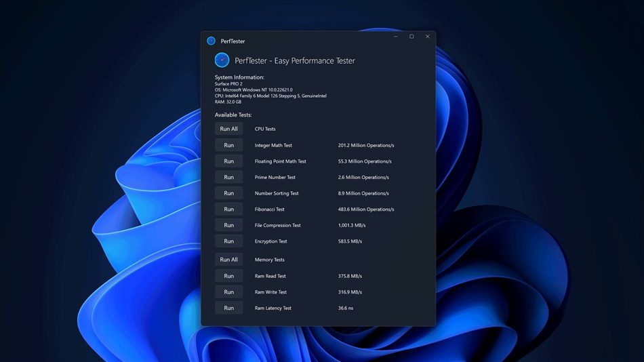Select the OS version line
This screenshot has width=644, height=362.
click(254, 89)
